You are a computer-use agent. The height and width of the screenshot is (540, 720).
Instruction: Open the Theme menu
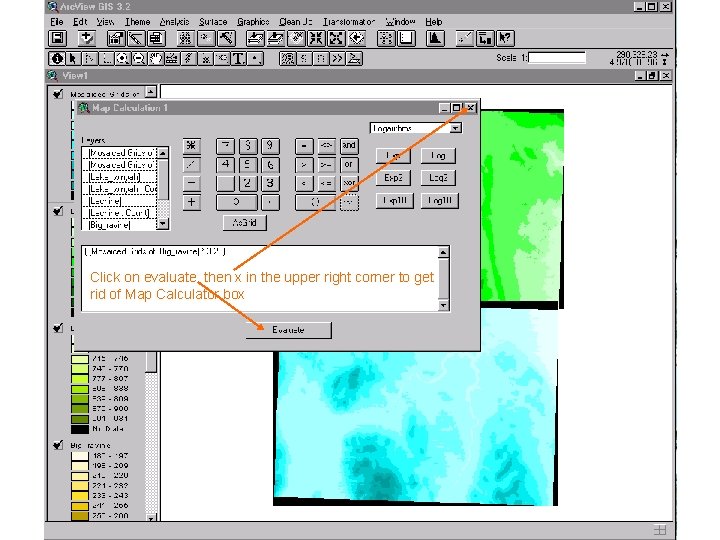[x=137, y=22]
